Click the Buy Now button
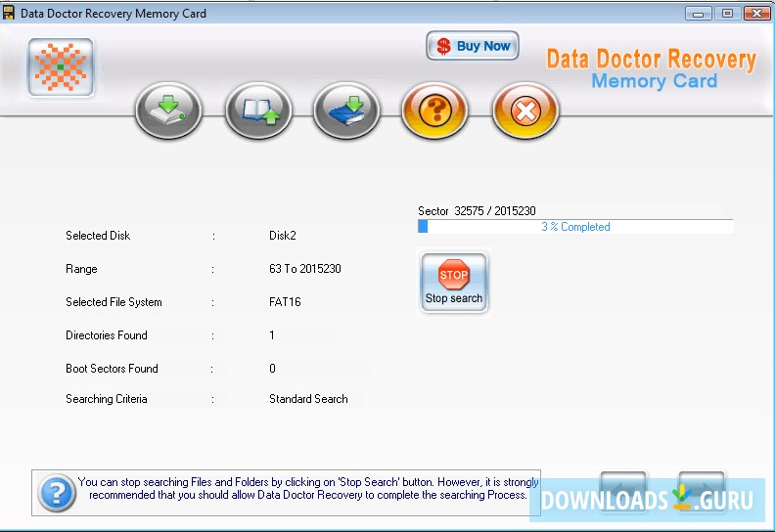Screen dimensions: 775x532 tap(473, 46)
